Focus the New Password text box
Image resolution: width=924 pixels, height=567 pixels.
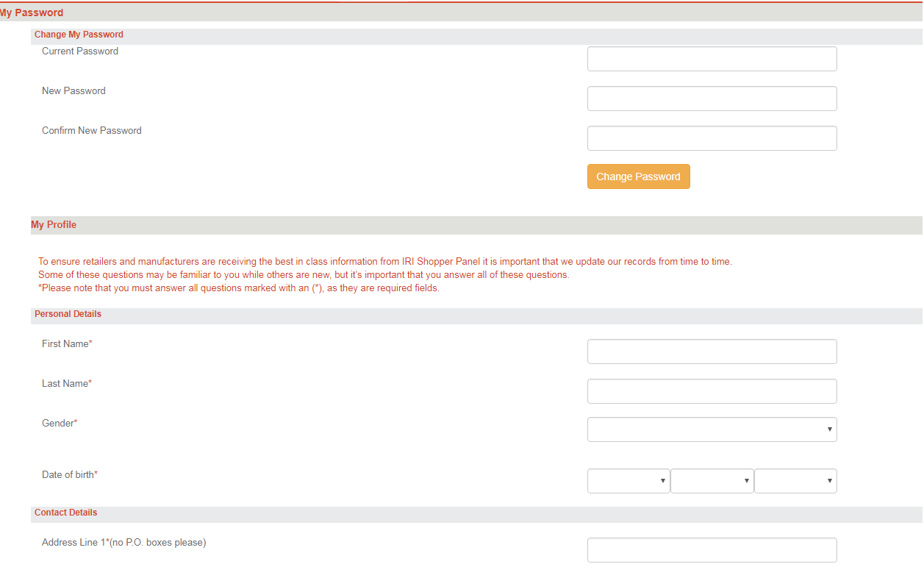[712, 99]
